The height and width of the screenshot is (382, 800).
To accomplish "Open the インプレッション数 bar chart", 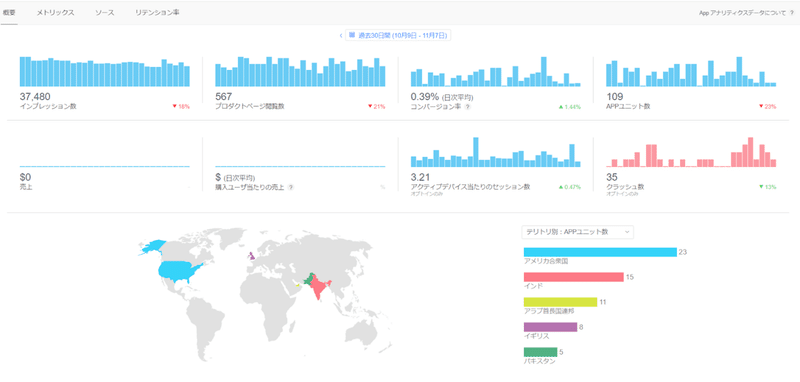I will click(x=105, y=71).
